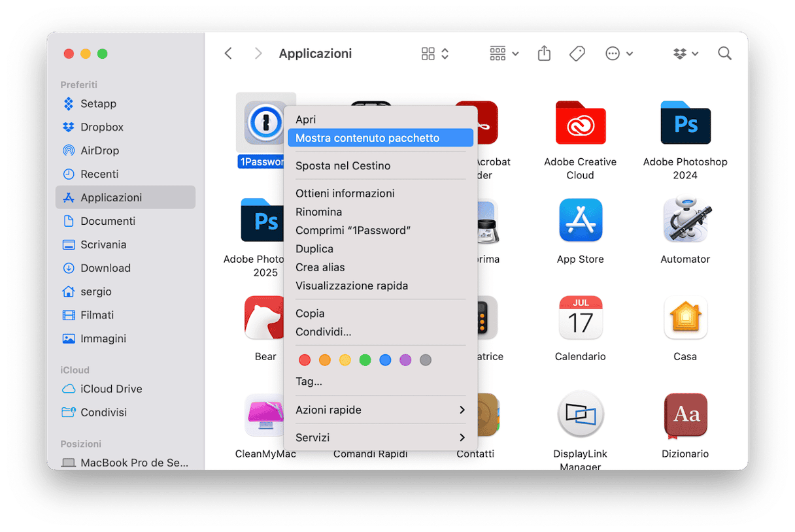Expand the Servizi submenu

[380, 437]
